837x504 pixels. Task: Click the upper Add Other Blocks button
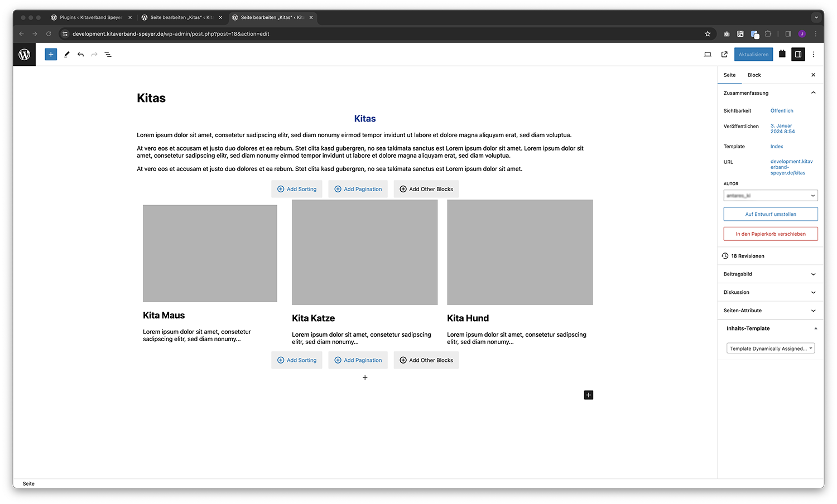426,189
